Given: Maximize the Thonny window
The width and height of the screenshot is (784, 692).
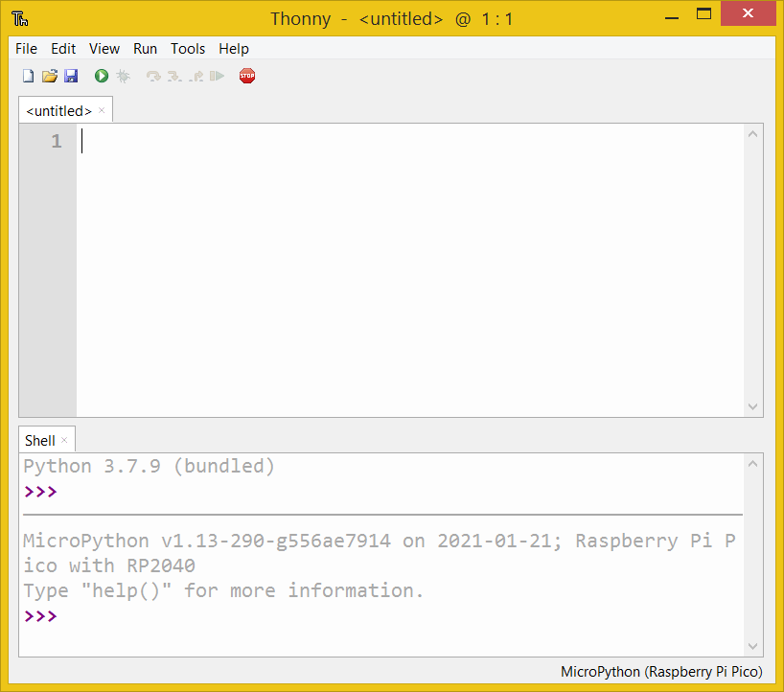Looking at the screenshot, I should (x=704, y=14).
